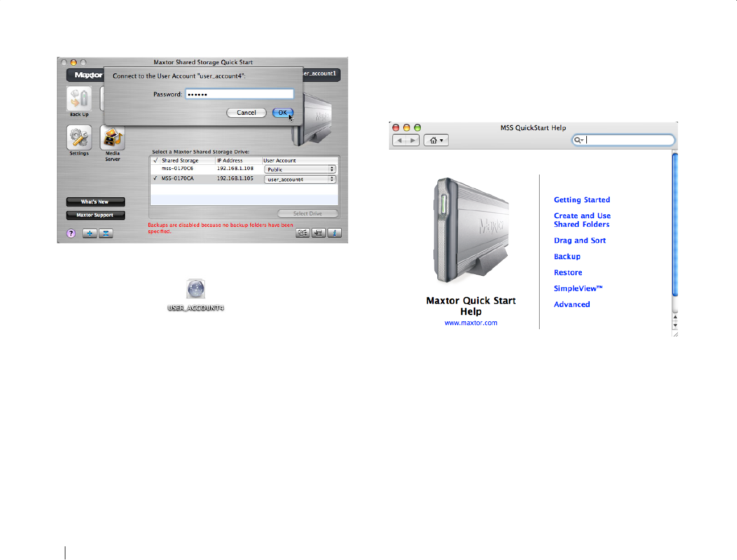
Task: Click the User Account column header
Action: 300,160
